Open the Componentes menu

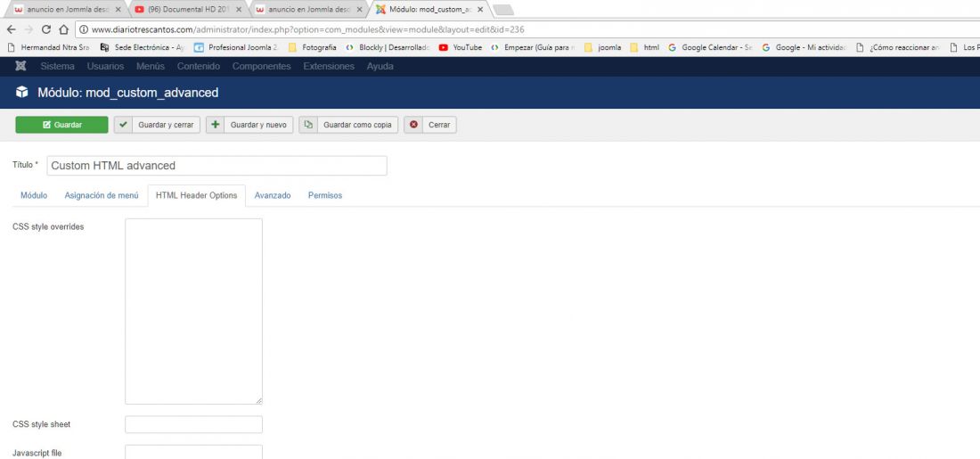[x=262, y=66]
